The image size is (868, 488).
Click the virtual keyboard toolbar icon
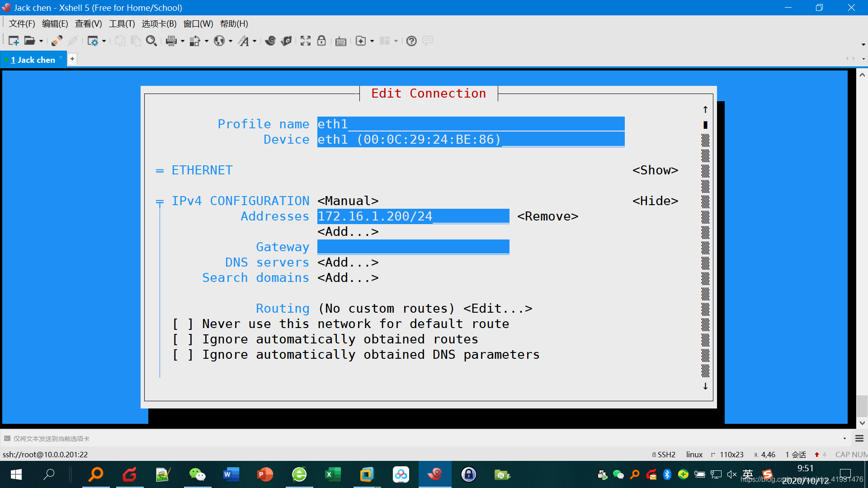341,42
